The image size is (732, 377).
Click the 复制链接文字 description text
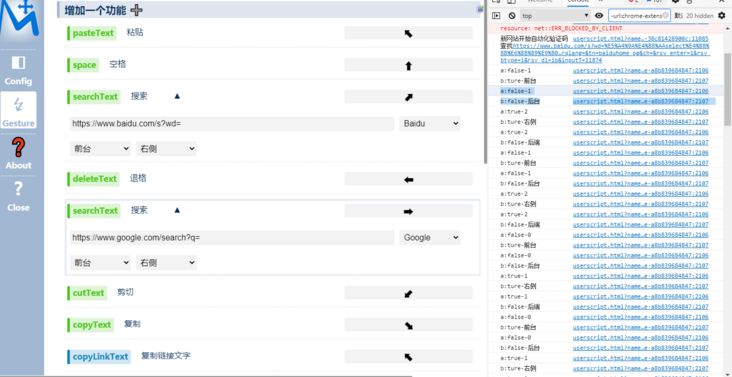[x=166, y=356]
